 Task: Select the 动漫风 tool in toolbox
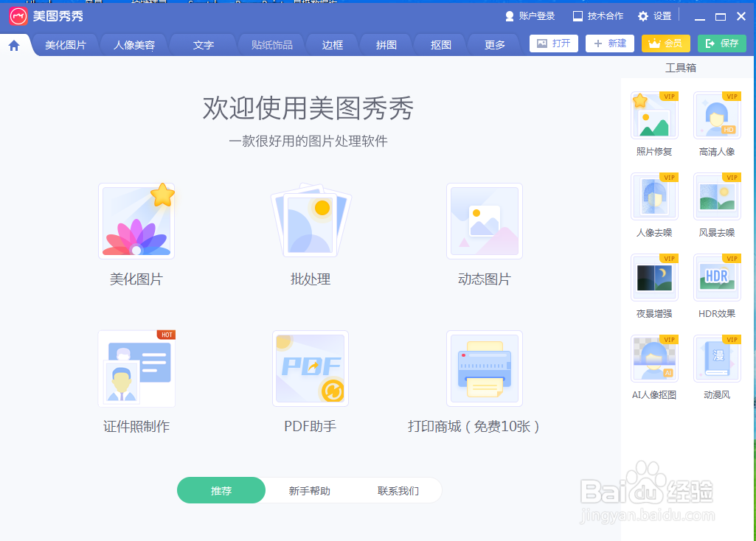[x=717, y=358]
